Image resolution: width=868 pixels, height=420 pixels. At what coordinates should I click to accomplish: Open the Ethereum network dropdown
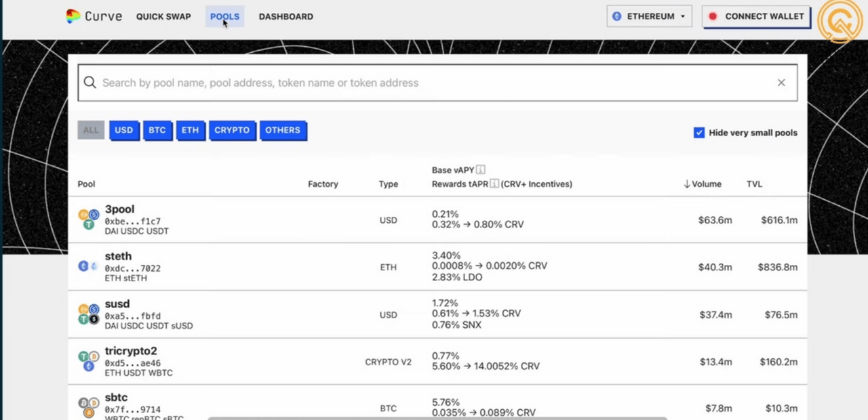pos(682,16)
